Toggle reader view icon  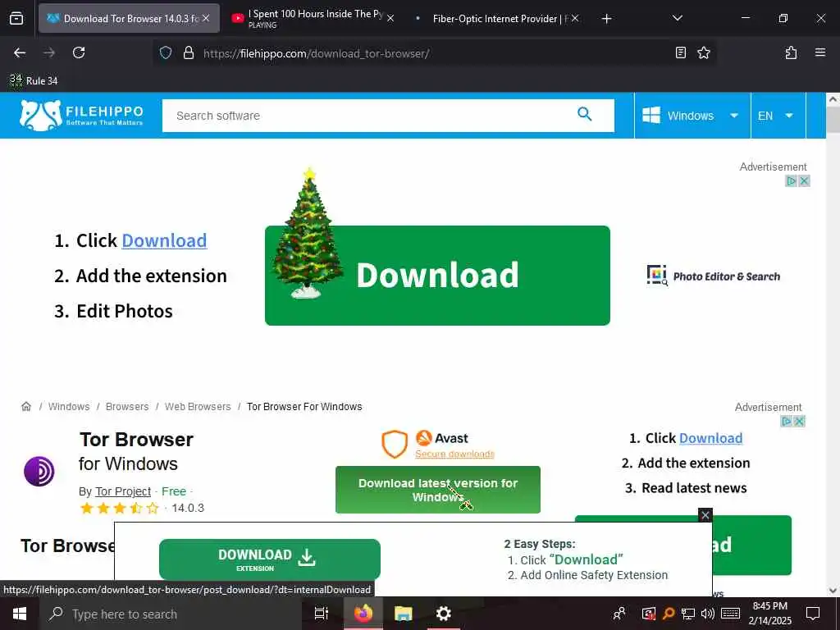coord(680,52)
